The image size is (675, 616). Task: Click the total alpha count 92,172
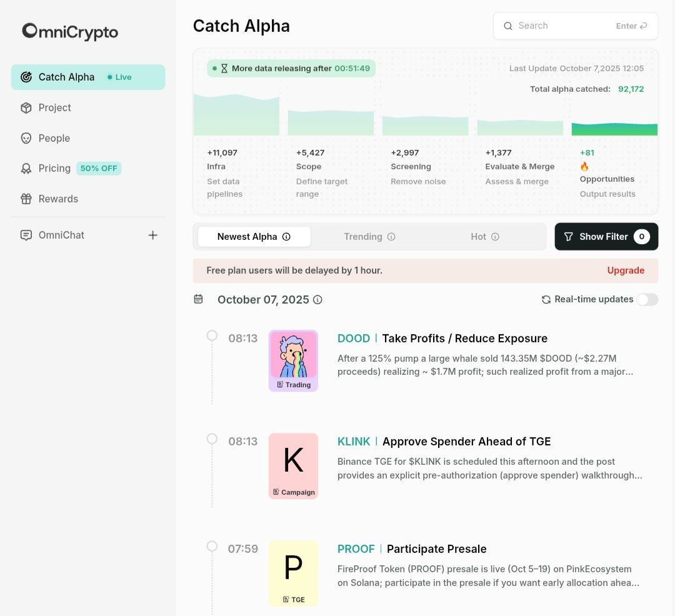coord(631,89)
